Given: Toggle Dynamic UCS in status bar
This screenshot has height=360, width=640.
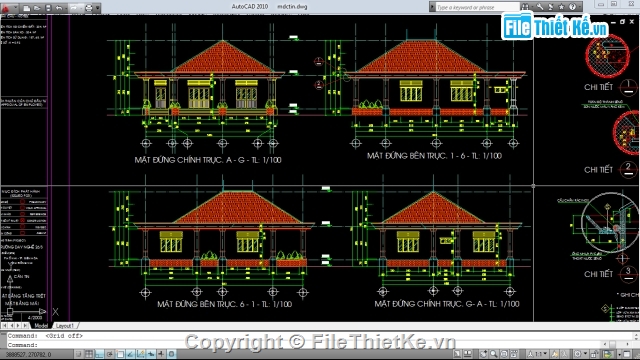Looking at the screenshot, I should (x=140, y=354).
